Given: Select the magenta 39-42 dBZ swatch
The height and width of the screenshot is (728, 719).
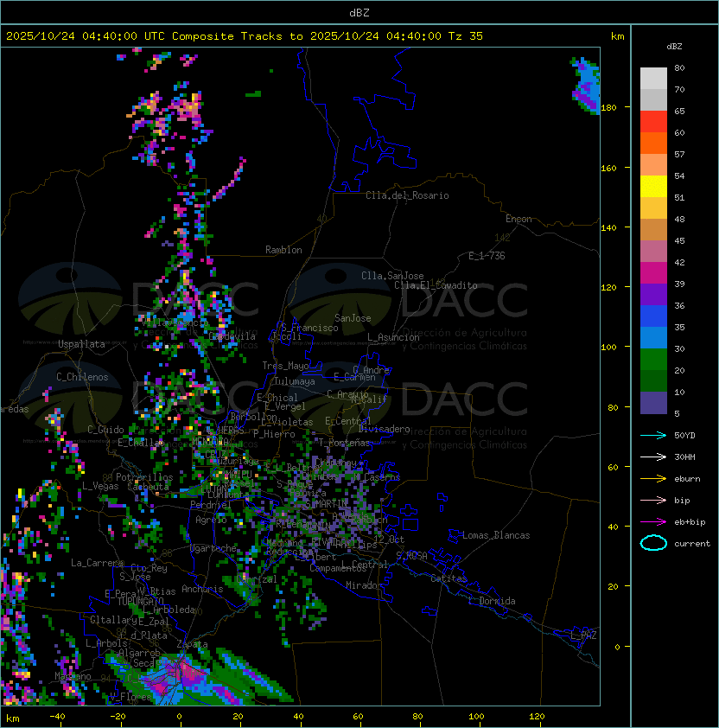Looking at the screenshot, I should pyautogui.click(x=653, y=273).
